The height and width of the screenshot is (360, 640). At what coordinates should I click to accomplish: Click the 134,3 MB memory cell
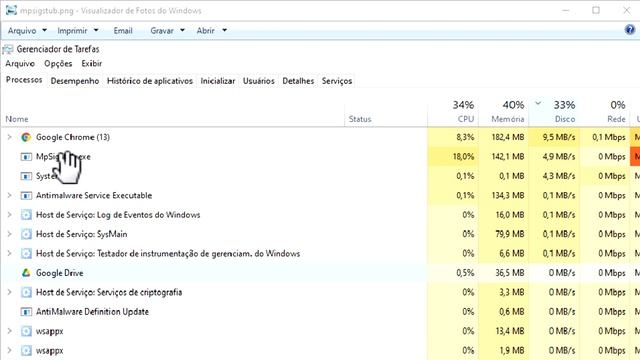point(503,196)
